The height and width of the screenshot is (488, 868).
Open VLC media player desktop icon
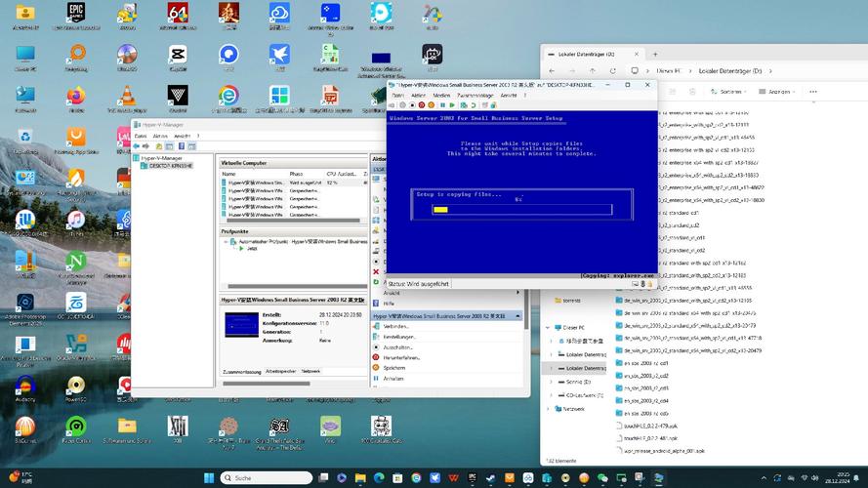tap(126, 96)
